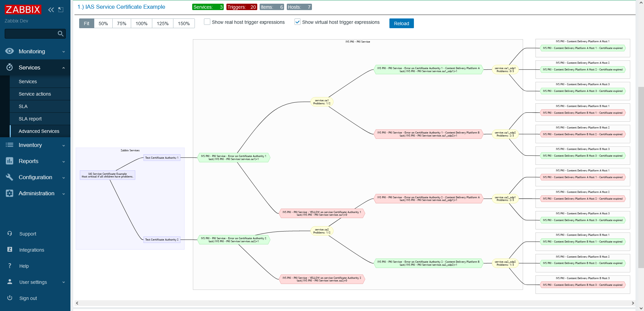Open the SLA submenu item
The width and height of the screenshot is (644, 311).
point(40,106)
